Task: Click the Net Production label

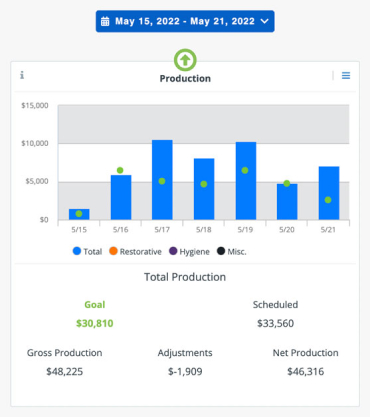Action: pyautogui.click(x=306, y=353)
